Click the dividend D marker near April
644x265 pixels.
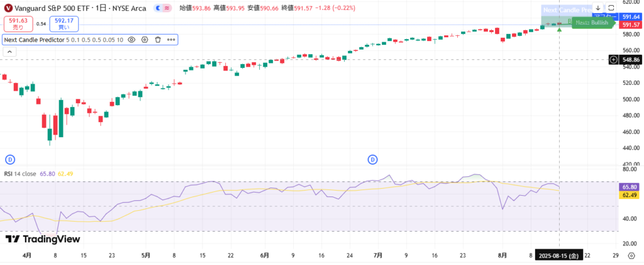9,159
